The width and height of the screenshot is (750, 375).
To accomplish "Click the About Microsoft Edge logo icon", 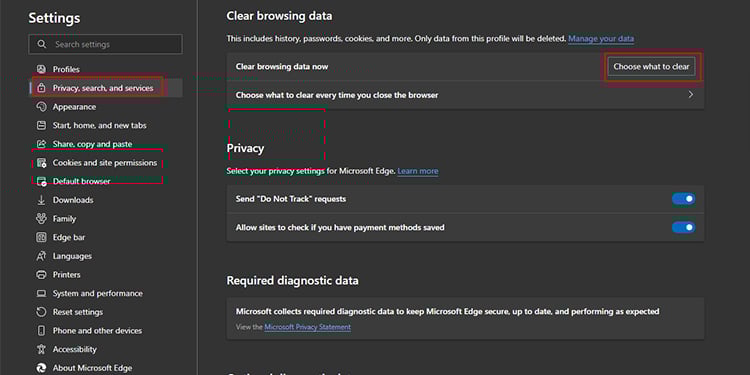I will 42,368.
